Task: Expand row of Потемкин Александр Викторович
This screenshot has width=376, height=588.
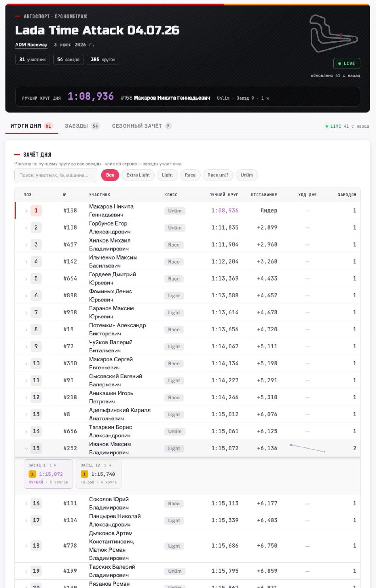Action: [x=26, y=330]
